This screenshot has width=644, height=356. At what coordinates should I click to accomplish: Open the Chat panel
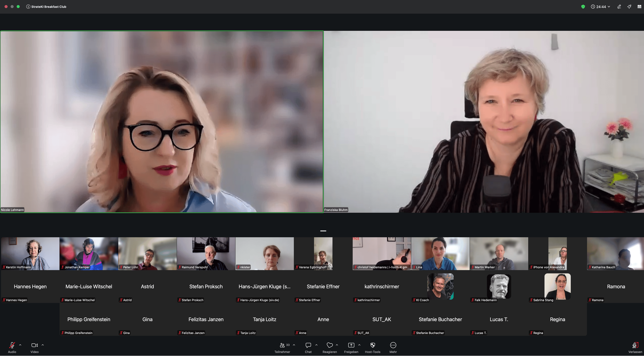308,348
